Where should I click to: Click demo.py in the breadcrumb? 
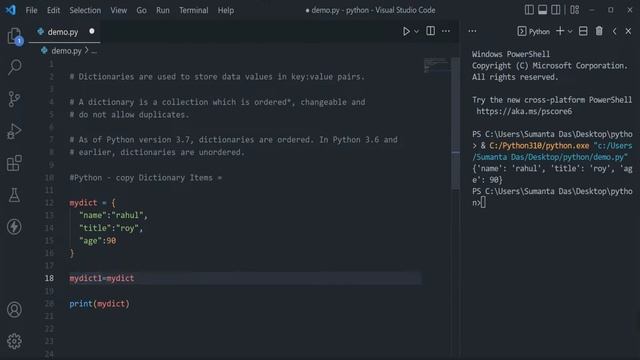(66, 51)
